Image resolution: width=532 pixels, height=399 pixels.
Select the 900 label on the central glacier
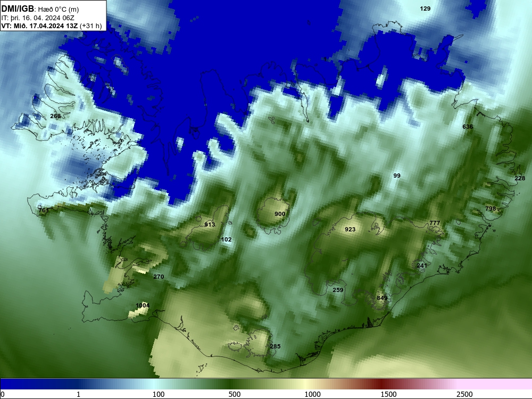pyautogui.click(x=280, y=214)
